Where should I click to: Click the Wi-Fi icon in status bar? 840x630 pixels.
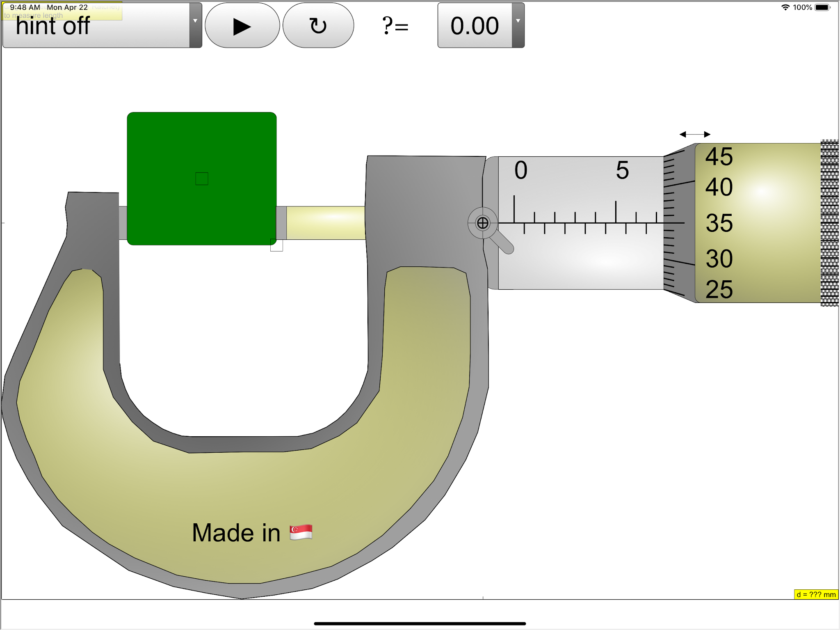tap(785, 7)
